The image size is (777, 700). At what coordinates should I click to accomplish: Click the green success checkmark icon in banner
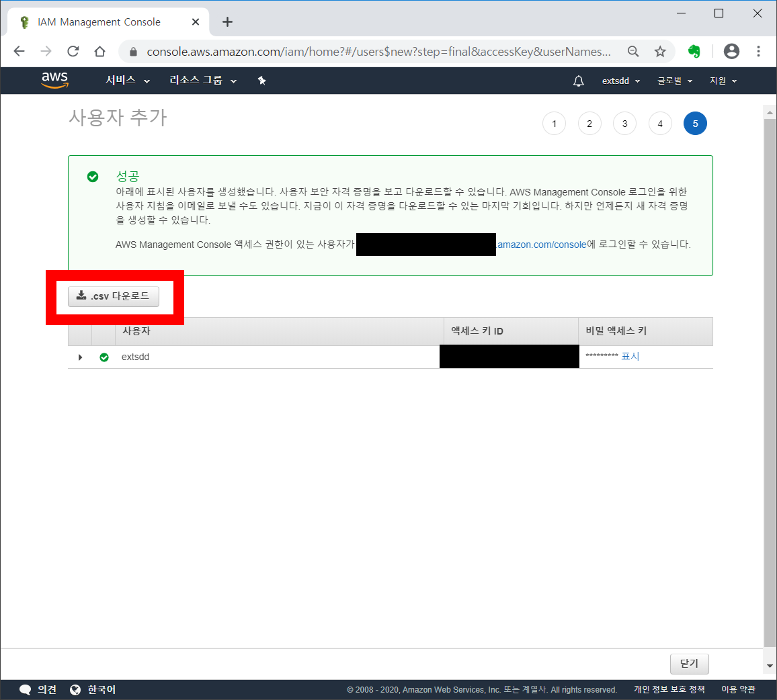(93, 177)
